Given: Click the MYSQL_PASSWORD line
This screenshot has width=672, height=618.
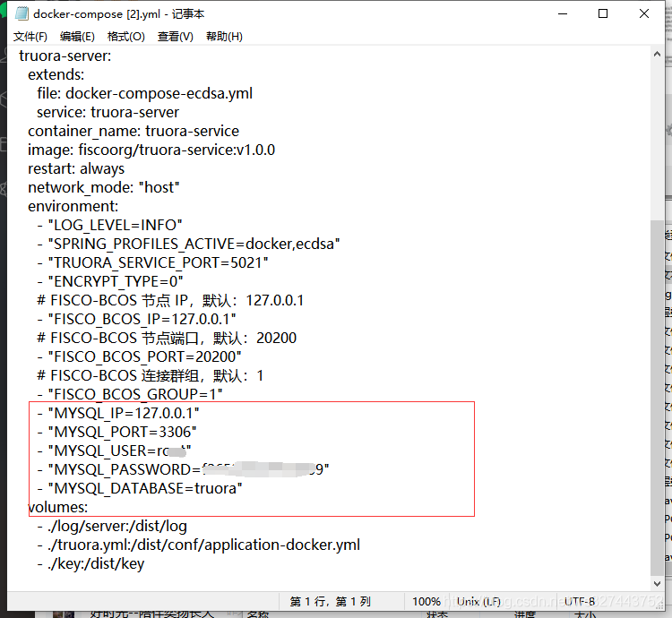Looking at the screenshot, I should (184, 470).
